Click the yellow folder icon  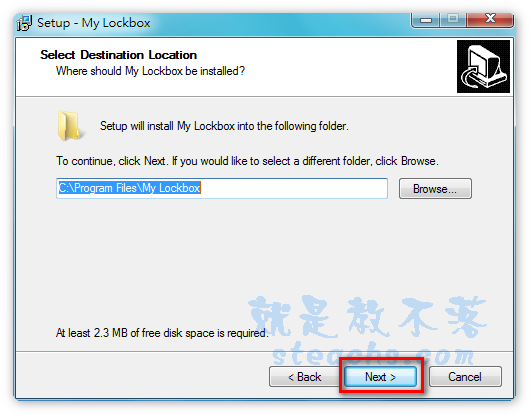(x=70, y=126)
